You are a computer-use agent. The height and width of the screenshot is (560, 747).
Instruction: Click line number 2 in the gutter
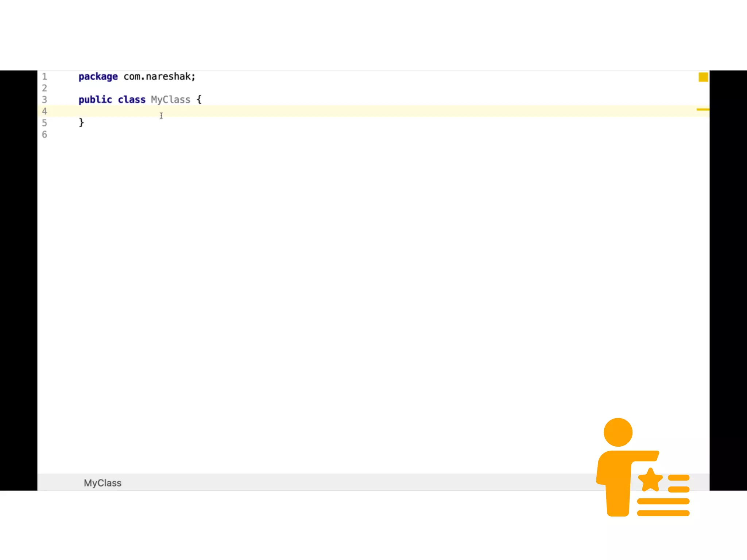tap(44, 88)
